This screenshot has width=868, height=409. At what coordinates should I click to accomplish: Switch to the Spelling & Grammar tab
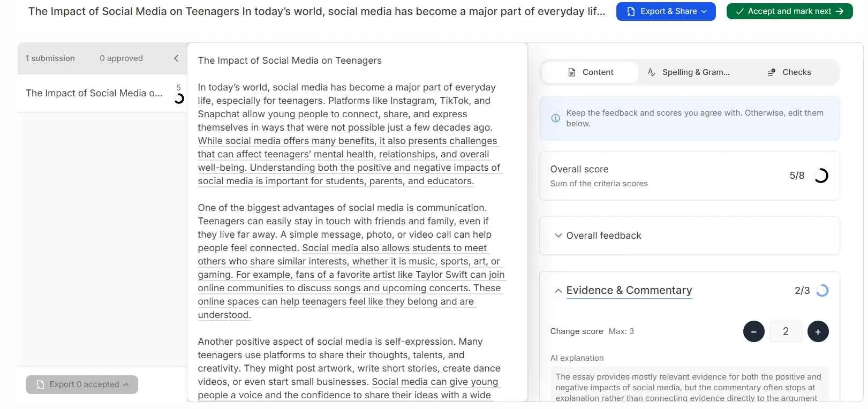[689, 72]
